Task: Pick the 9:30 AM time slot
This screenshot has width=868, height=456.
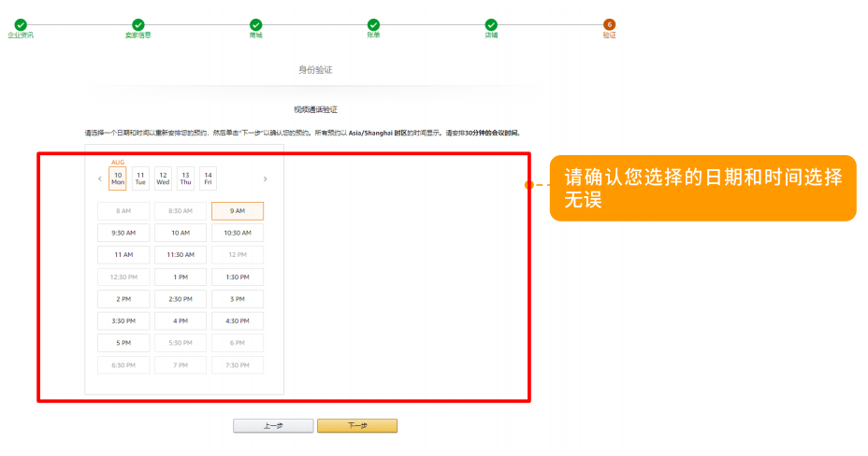Action: (123, 233)
